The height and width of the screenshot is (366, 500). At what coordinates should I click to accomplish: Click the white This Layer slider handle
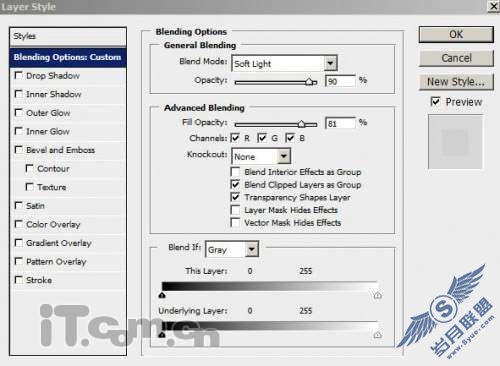tap(377, 295)
